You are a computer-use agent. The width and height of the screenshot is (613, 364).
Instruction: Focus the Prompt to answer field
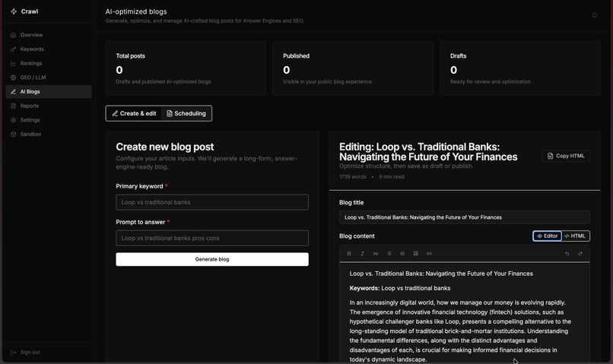coord(212,238)
